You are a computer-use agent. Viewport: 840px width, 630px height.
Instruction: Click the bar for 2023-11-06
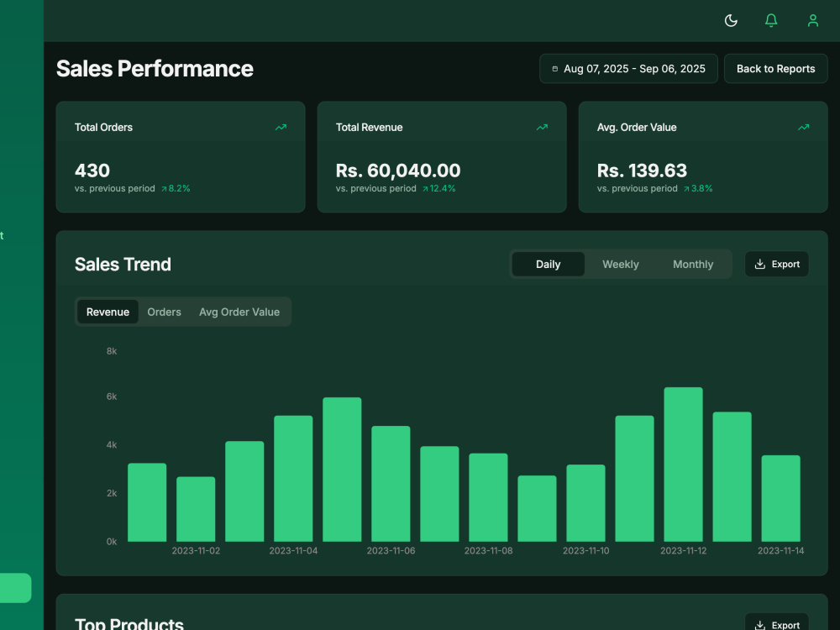tap(391, 484)
